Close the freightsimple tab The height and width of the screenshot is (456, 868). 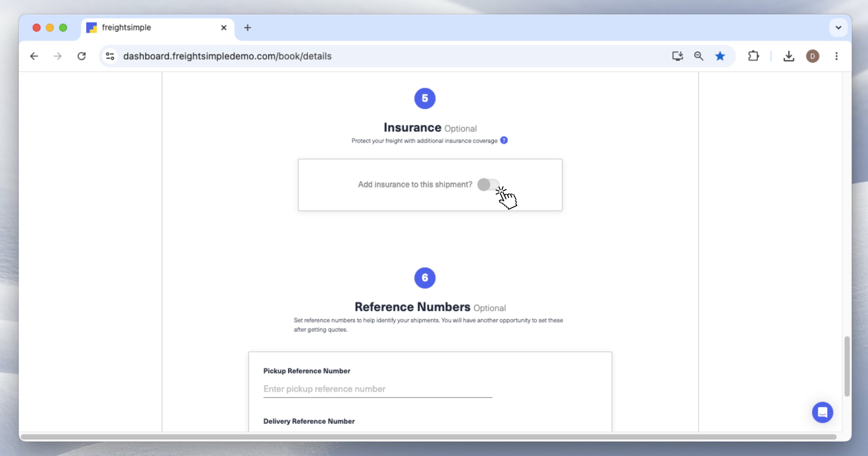click(x=224, y=28)
